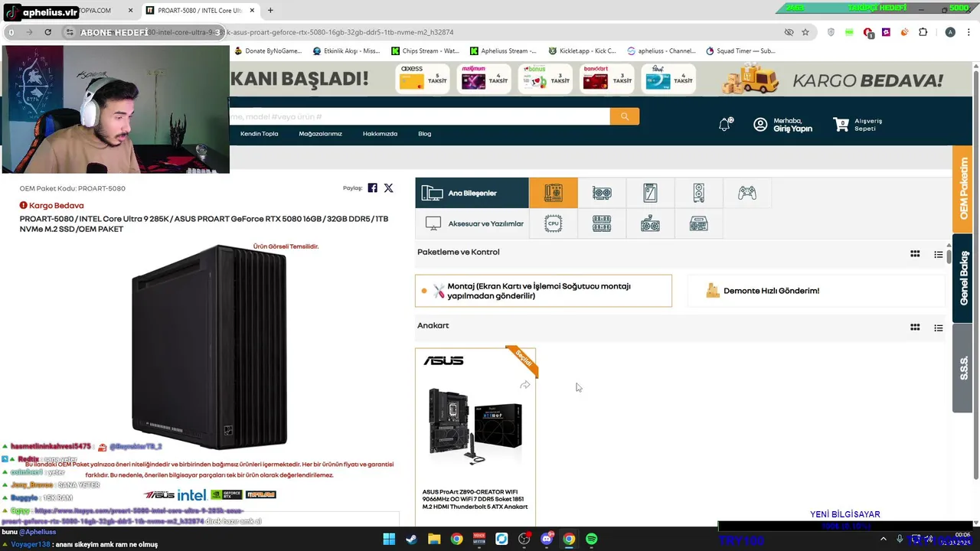
Task: Switch Anakart section to list view
Action: [x=938, y=328]
